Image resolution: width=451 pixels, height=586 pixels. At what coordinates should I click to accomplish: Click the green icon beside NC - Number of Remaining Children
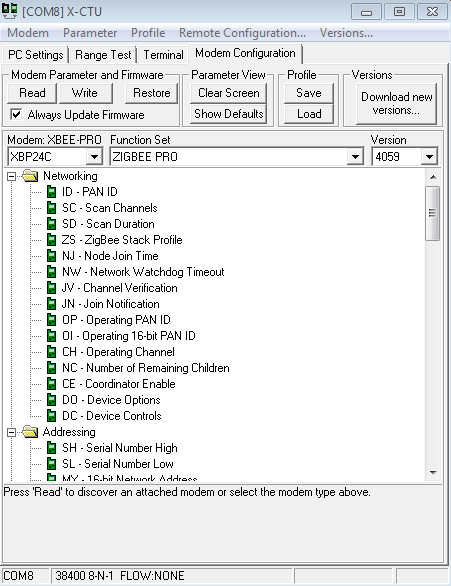point(51,368)
